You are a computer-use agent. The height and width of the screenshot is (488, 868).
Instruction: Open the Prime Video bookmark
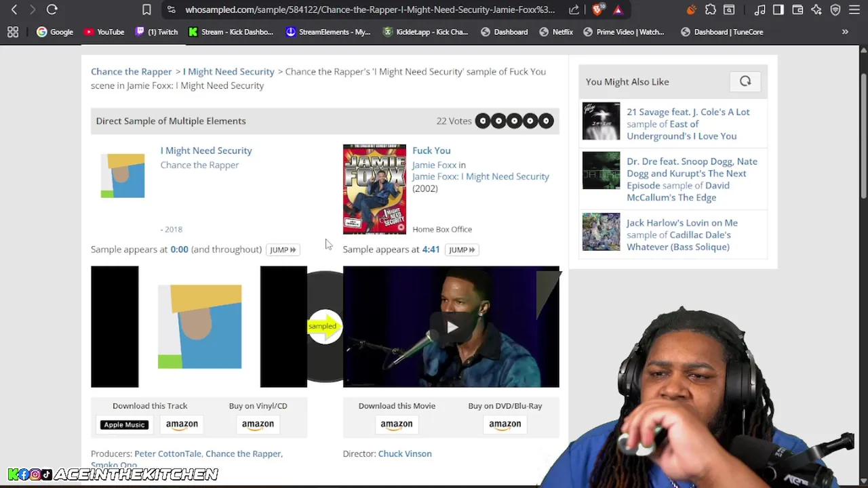click(x=623, y=32)
